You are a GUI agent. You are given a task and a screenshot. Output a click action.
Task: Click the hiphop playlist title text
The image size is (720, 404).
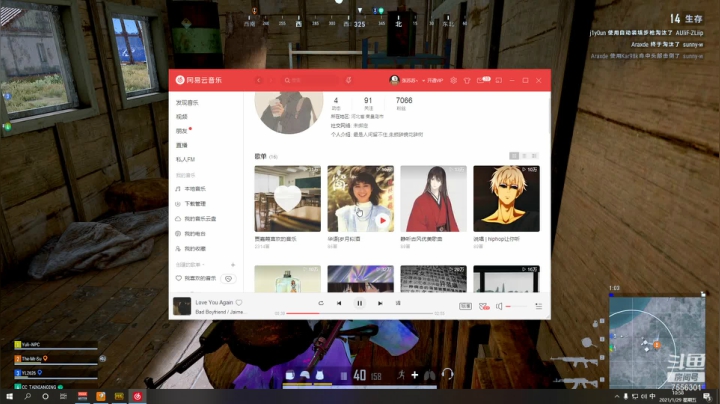496,239
